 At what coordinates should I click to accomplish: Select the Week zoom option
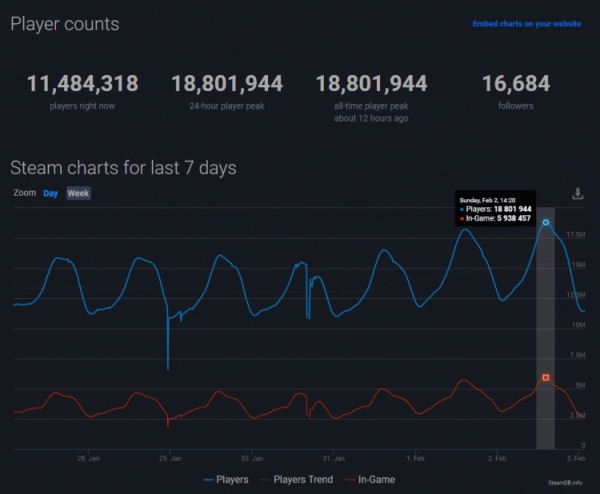pyautogui.click(x=78, y=193)
